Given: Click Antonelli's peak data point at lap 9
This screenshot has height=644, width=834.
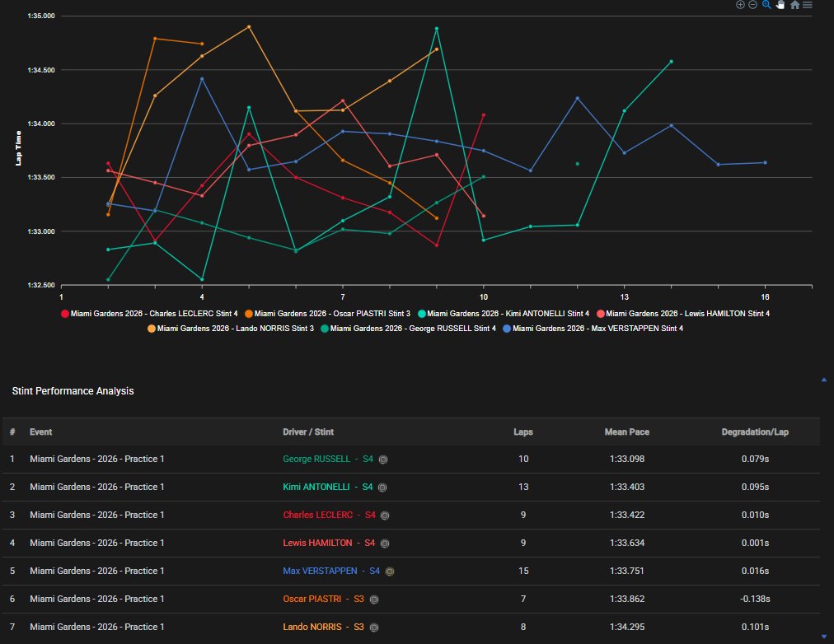Looking at the screenshot, I should pyautogui.click(x=437, y=29).
